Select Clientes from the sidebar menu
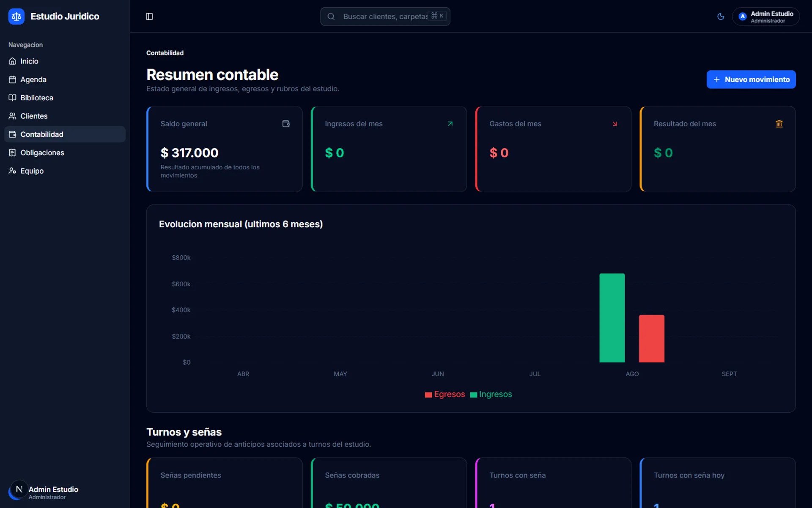Image resolution: width=812 pixels, height=508 pixels. pos(65,116)
